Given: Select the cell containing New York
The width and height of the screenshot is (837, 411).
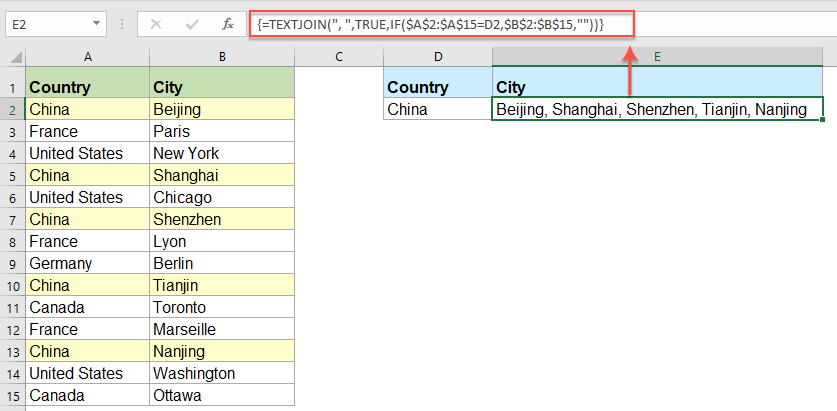Looking at the screenshot, I should coord(222,153).
